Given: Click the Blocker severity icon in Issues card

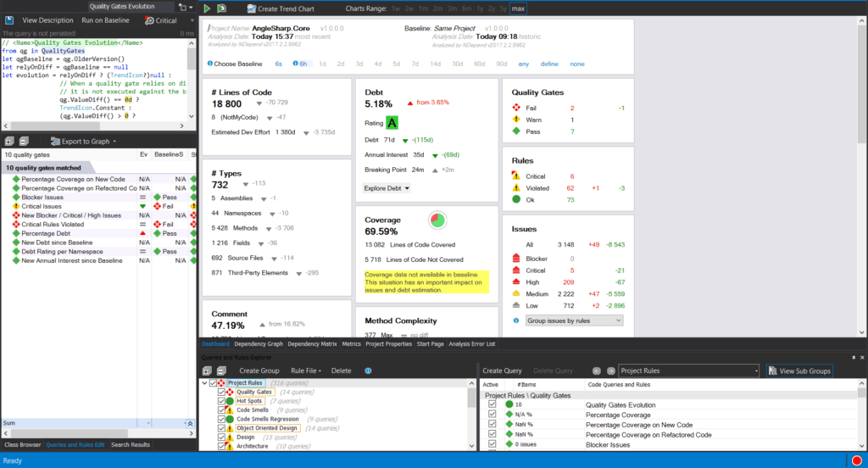Looking at the screenshot, I should coord(516,258).
